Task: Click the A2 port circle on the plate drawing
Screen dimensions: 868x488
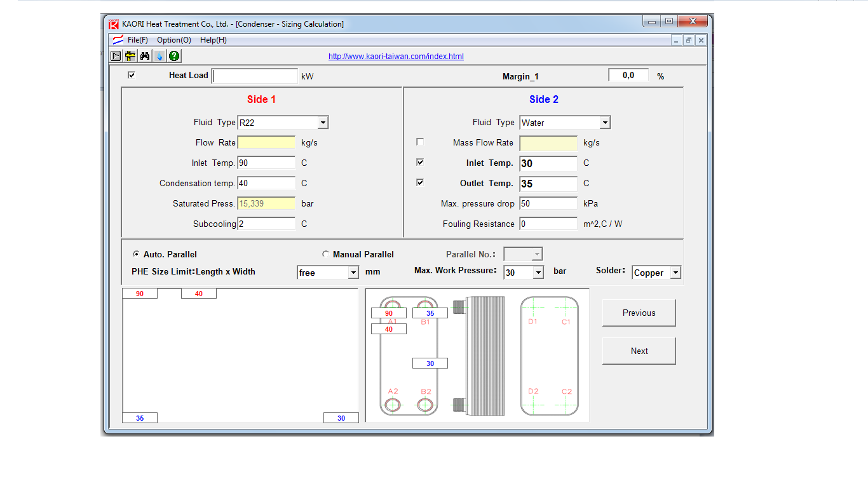Action: (x=393, y=405)
